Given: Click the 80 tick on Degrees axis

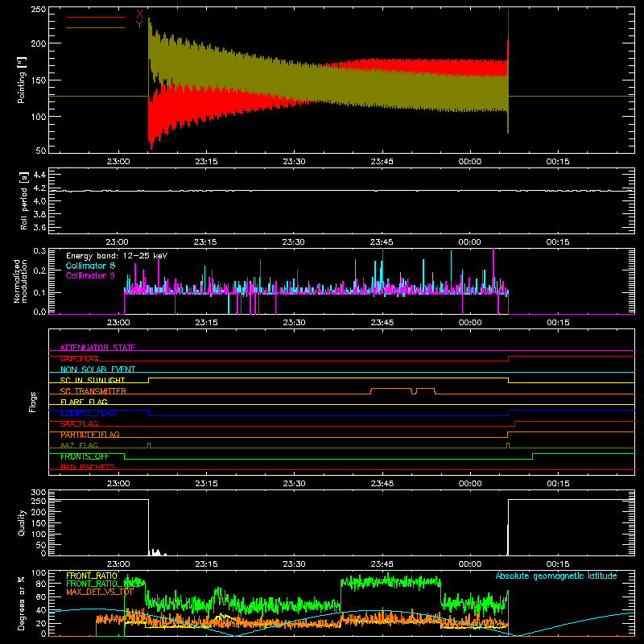Looking at the screenshot, I should (x=41, y=584).
